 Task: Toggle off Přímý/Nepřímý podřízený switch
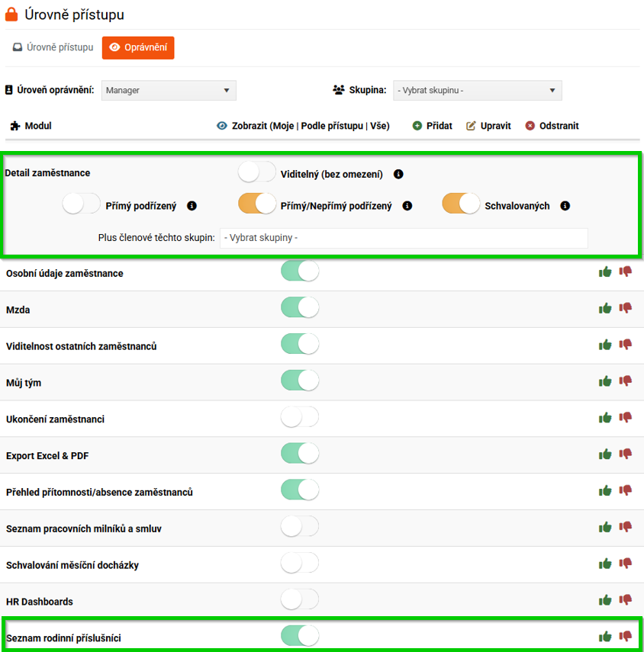point(257,204)
